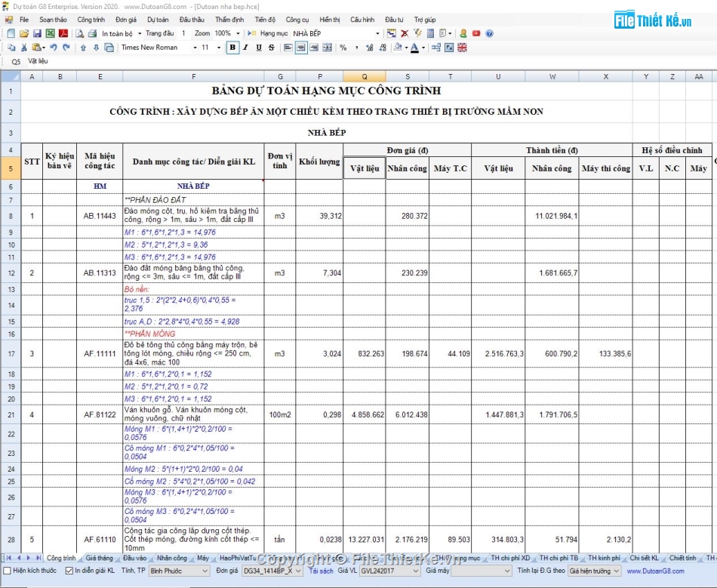Undo the last action
The width and height of the screenshot is (717, 588).
point(54,48)
